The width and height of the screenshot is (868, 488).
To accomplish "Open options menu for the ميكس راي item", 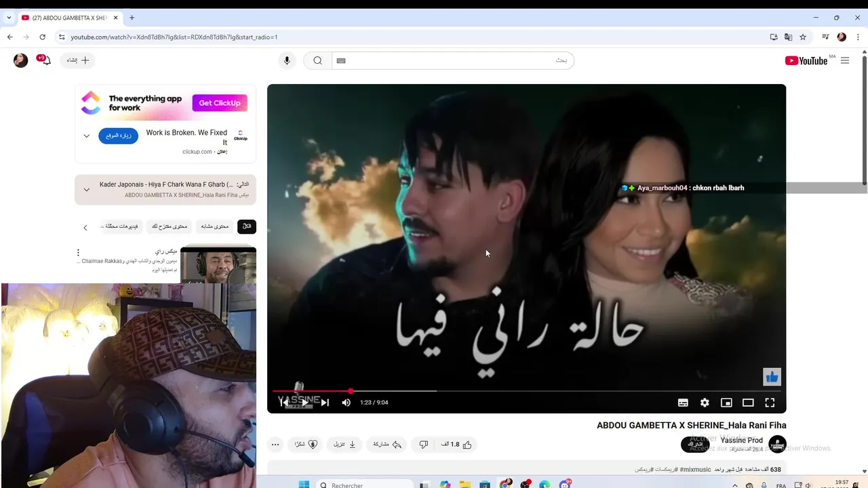I will click(78, 253).
